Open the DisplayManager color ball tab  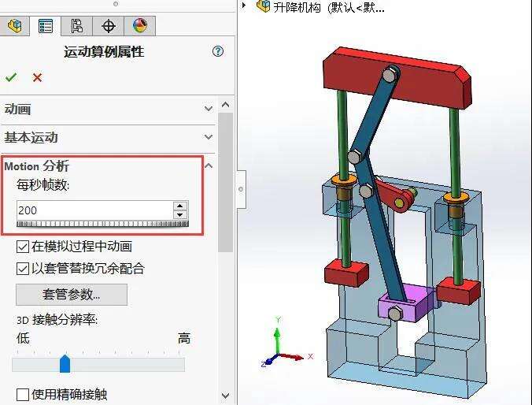[x=140, y=26]
